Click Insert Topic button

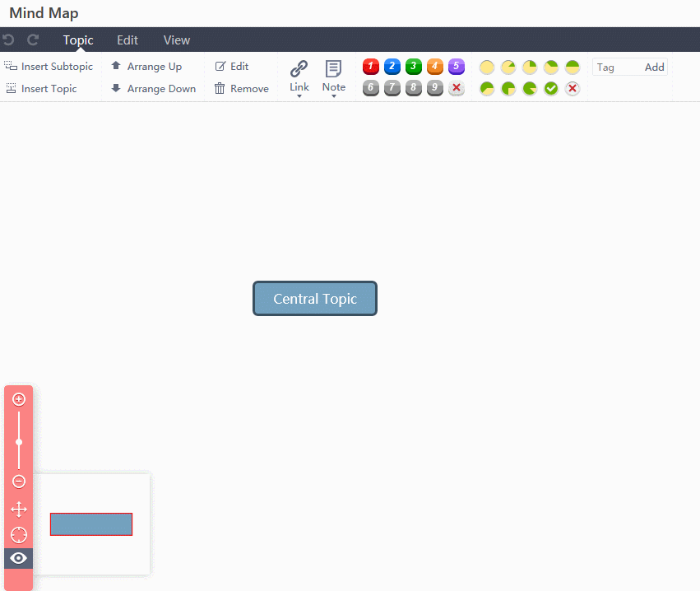click(x=41, y=88)
